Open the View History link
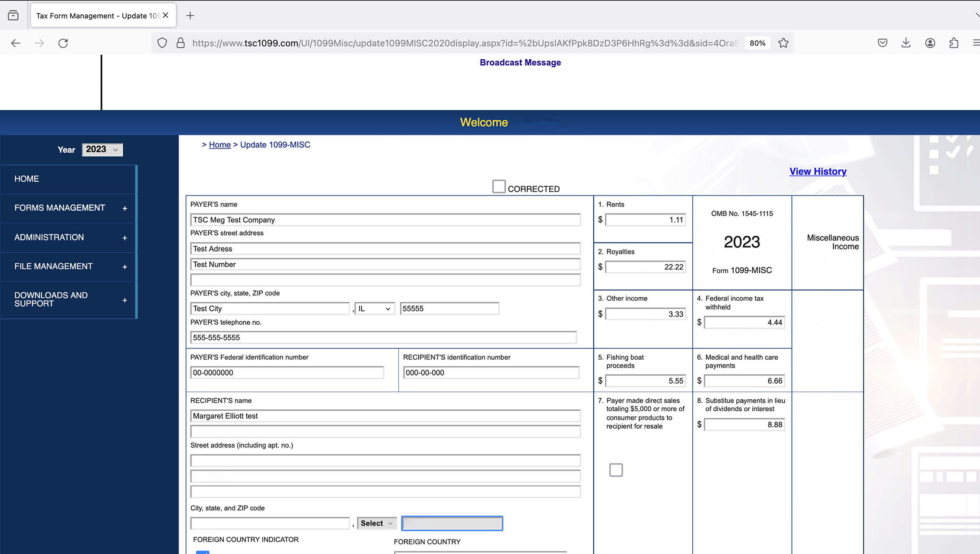Image resolution: width=980 pixels, height=554 pixels. click(x=818, y=171)
